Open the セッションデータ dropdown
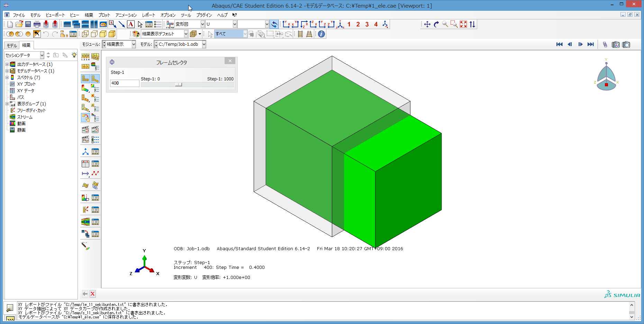The height and width of the screenshot is (324, 644). tap(42, 55)
